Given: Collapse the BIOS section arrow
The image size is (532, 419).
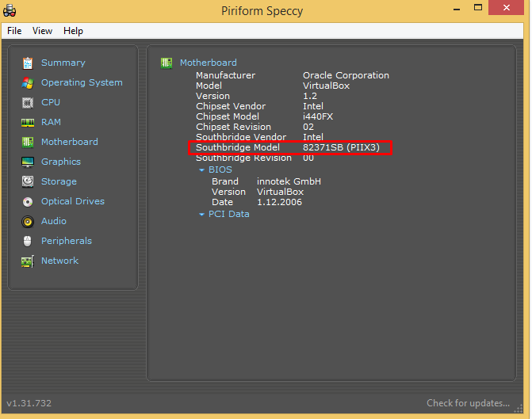Looking at the screenshot, I should (201, 170).
